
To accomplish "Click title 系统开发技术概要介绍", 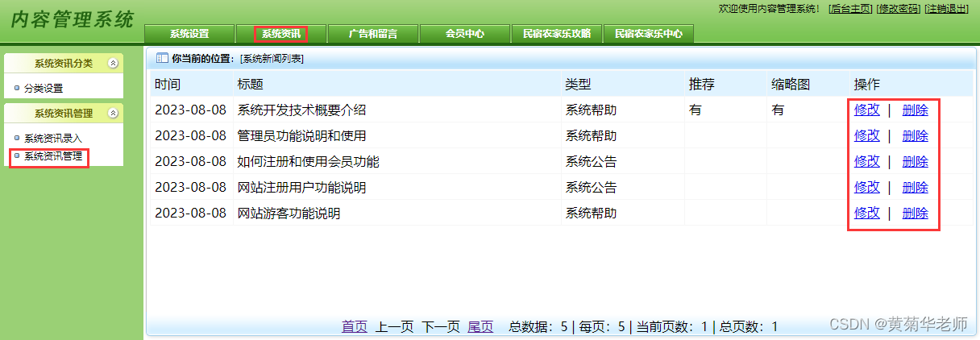I will point(302,110).
